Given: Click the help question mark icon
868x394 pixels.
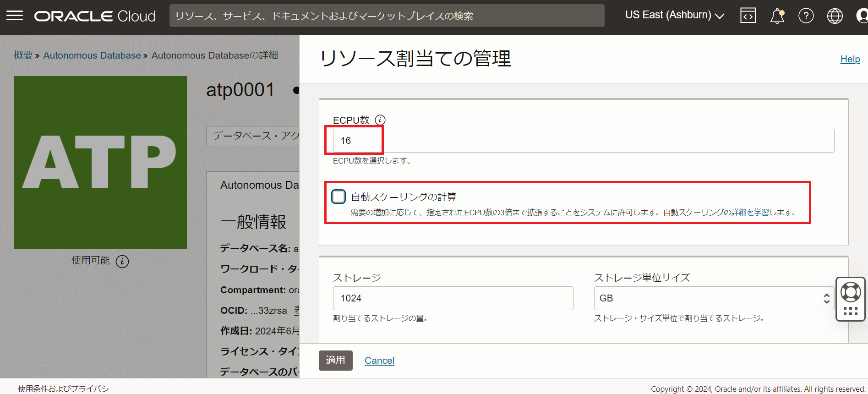Looking at the screenshot, I should click(806, 16).
